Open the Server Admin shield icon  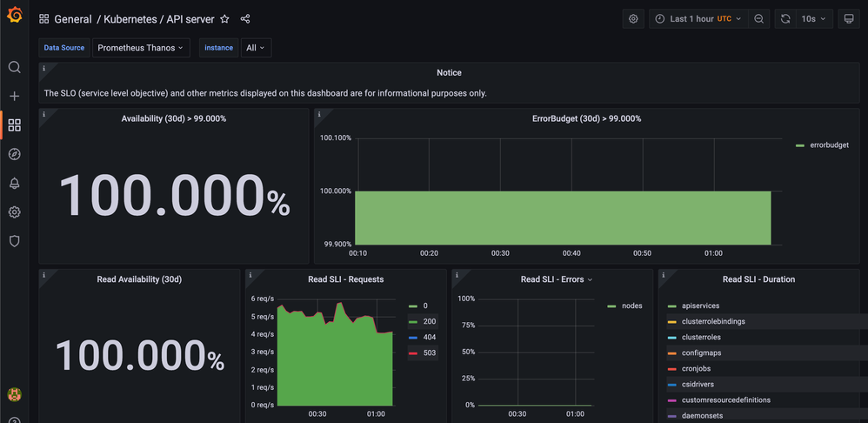click(15, 241)
